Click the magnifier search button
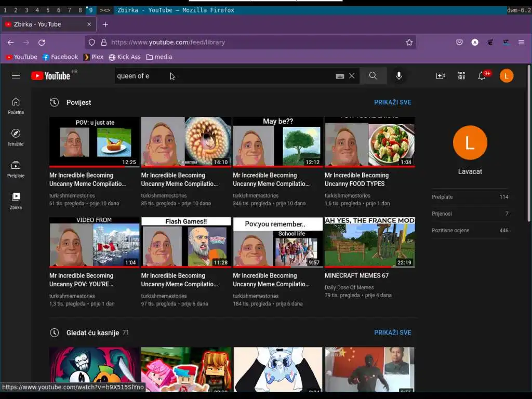The width and height of the screenshot is (532, 399). [373, 76]
